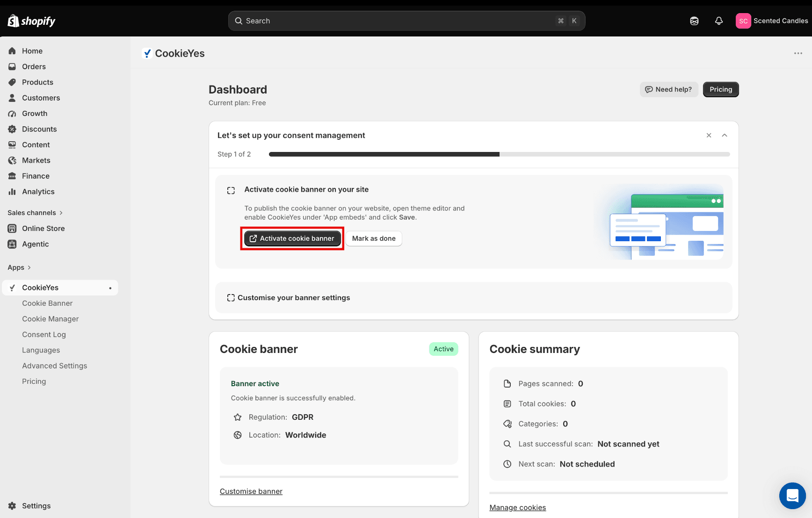The image size is (812, 518).
Task: Click the Markets globe icon
Action: tap(12, 160)
